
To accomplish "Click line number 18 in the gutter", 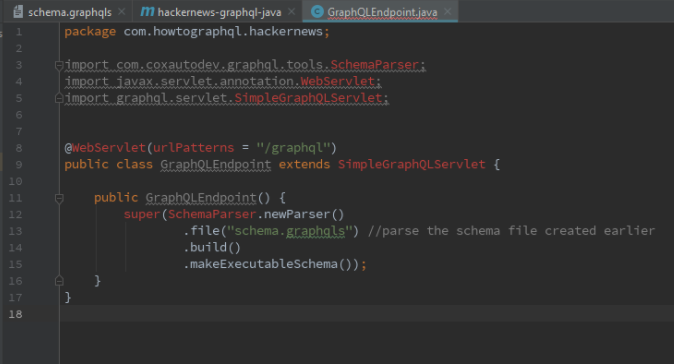I will pos(15,314).
